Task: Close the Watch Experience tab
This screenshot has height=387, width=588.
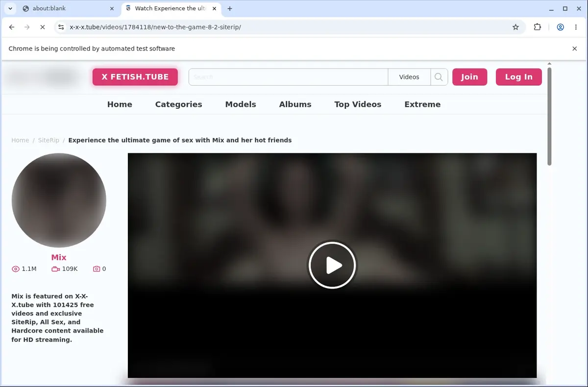Action: click(214, 8)
